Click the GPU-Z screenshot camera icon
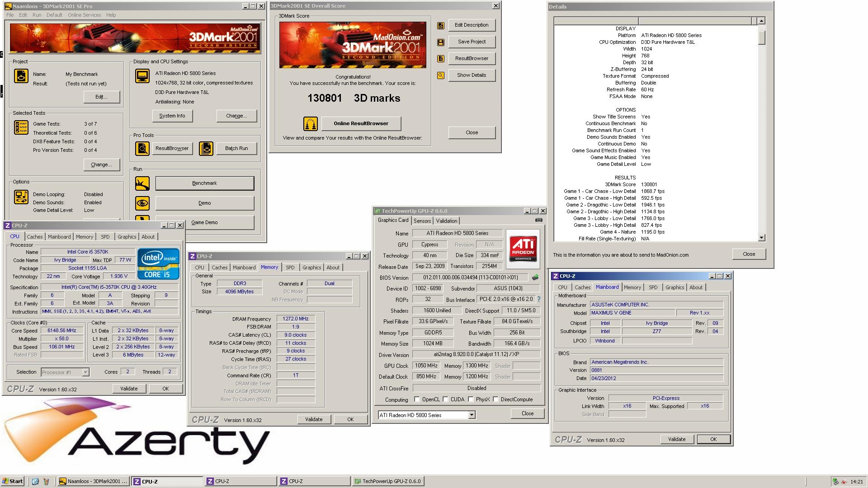 (539, 220)
